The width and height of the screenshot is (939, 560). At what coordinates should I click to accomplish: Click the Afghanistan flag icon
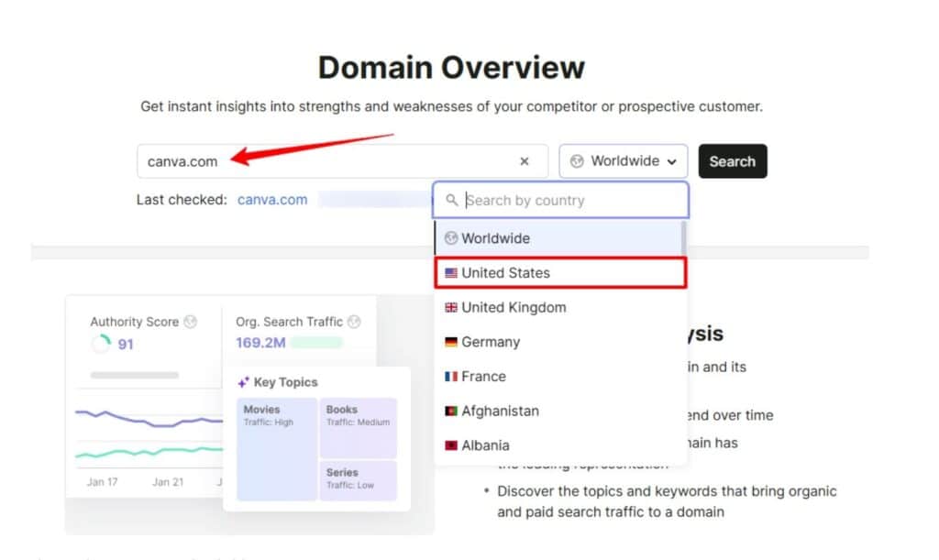[451, 411]
